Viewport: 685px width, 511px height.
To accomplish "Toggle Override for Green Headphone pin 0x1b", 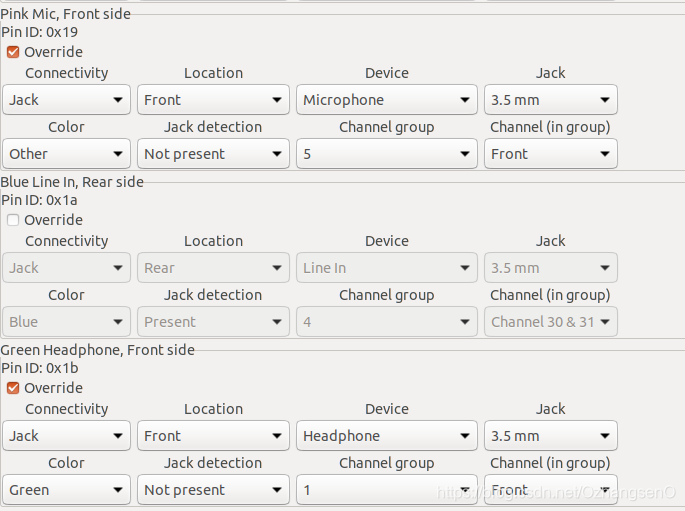I will 13,388.
